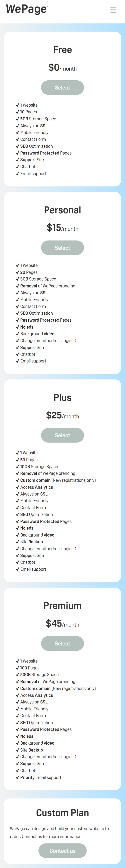This screenshot has height=868, width=125.
Task: Select the Personal plan
Action: (x=62, y=248)
